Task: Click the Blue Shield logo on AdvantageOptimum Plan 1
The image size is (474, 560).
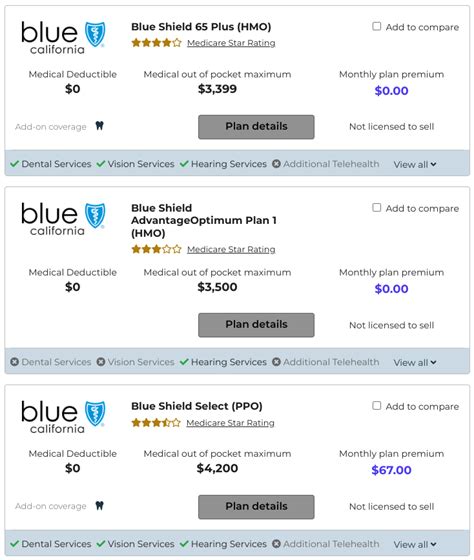Action: coord(63,219)
